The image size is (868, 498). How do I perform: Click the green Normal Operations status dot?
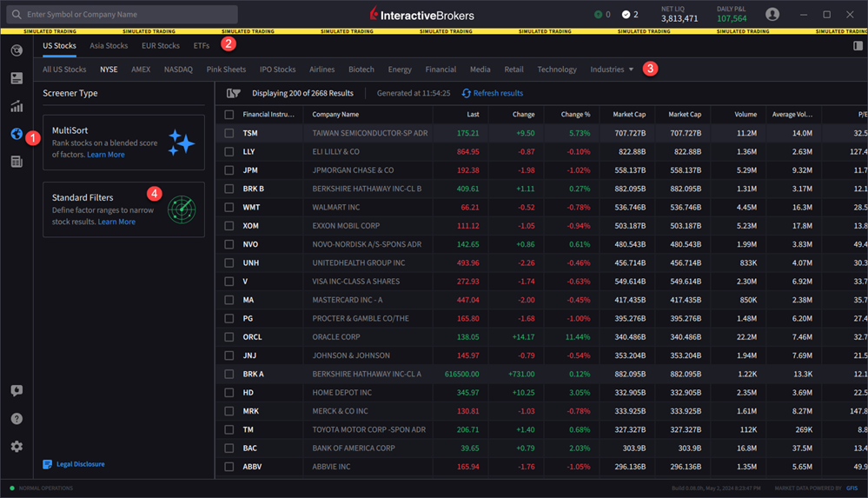click(12, 488)
